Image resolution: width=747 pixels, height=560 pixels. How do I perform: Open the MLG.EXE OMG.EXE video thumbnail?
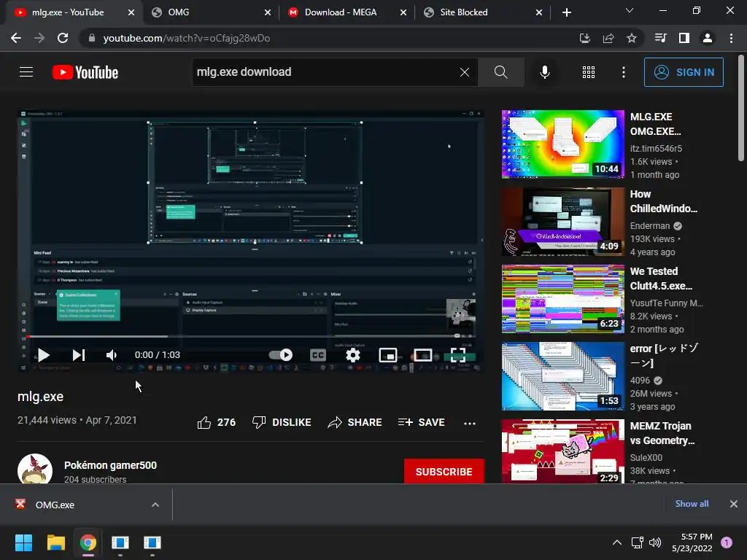(563, 144)
